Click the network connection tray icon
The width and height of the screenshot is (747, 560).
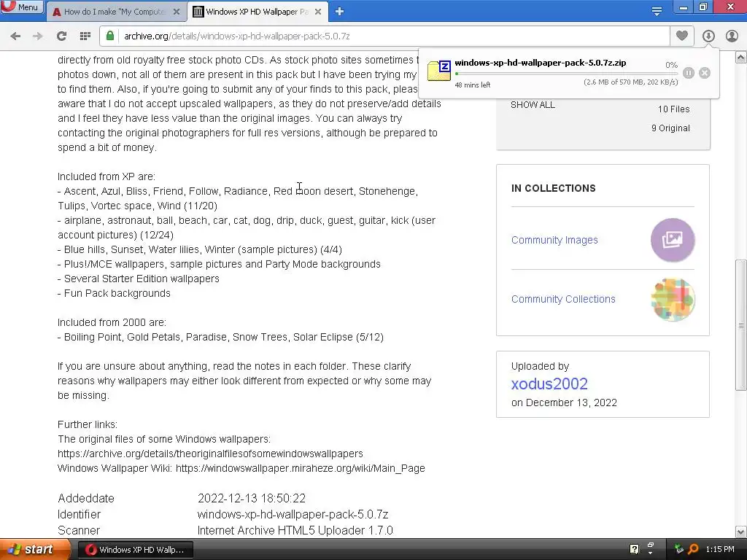pyautogui.click(x=679, y=549)
